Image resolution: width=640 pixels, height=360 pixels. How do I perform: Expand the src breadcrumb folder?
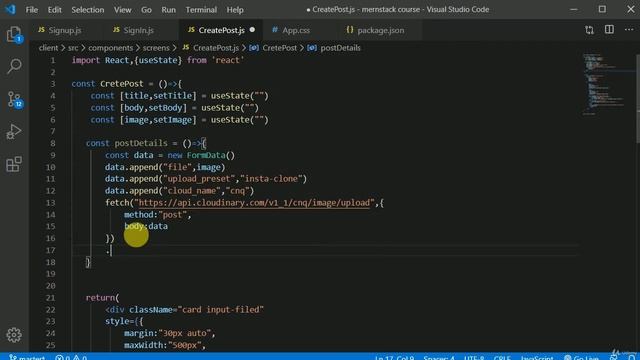tap(73, 48)
